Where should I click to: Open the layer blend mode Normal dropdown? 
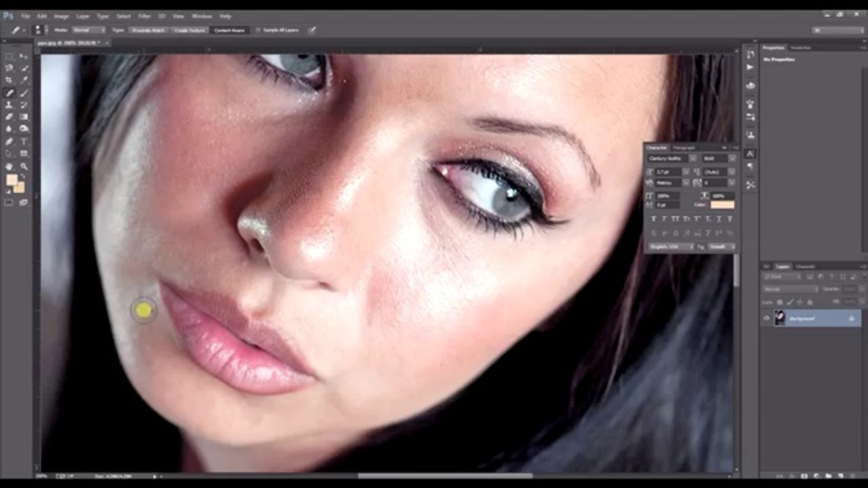791,289
